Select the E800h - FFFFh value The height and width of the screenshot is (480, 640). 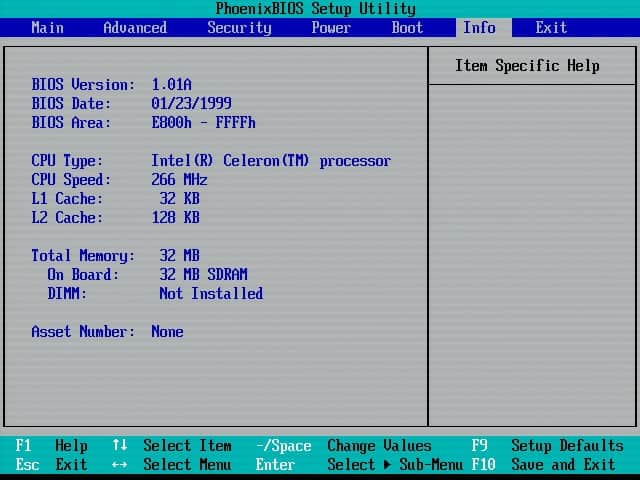click(x=203, y=122)
